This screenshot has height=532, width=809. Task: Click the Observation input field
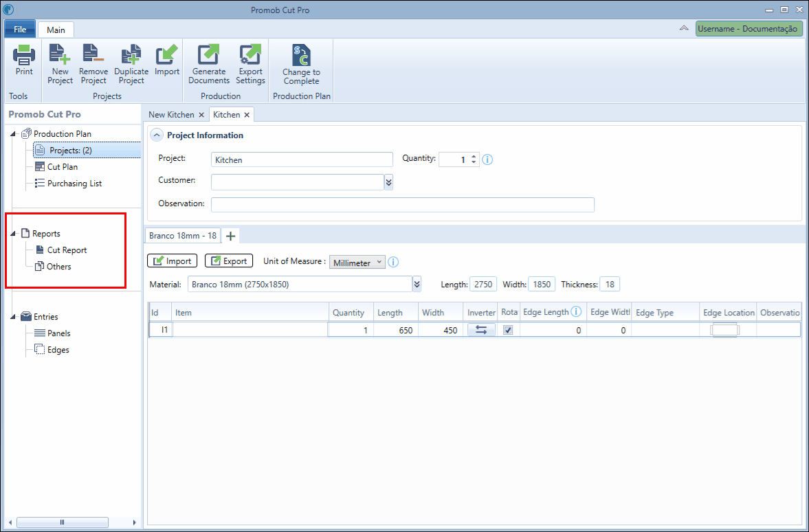pos(402,204)
